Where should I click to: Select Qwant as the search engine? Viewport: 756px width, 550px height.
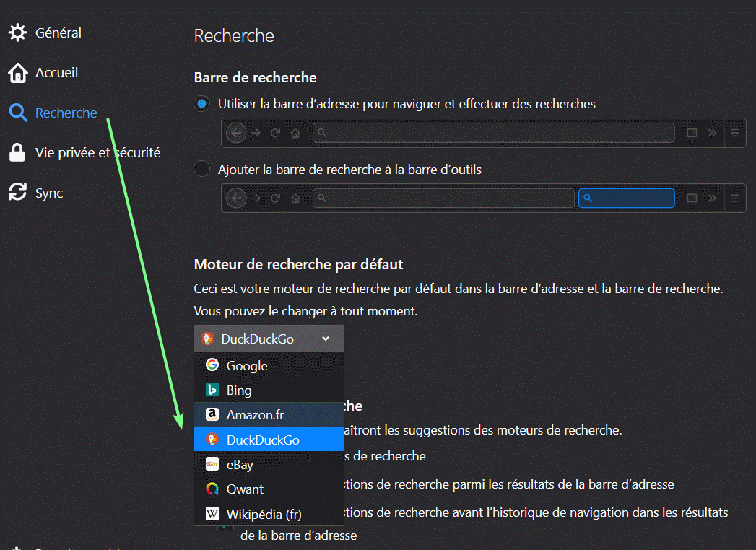(269, 489)
